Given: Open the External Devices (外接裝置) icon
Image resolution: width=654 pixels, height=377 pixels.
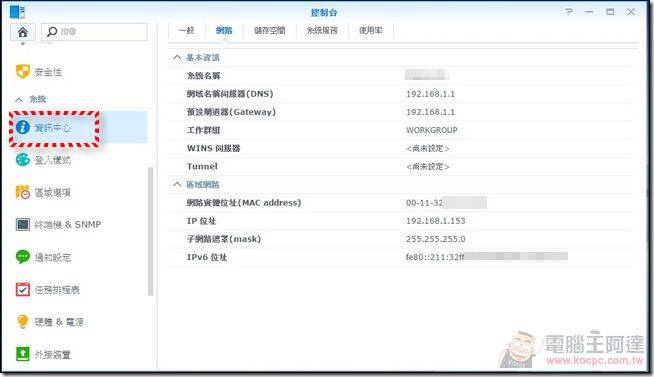Looking at the screenshot, I should pos(23,354).
